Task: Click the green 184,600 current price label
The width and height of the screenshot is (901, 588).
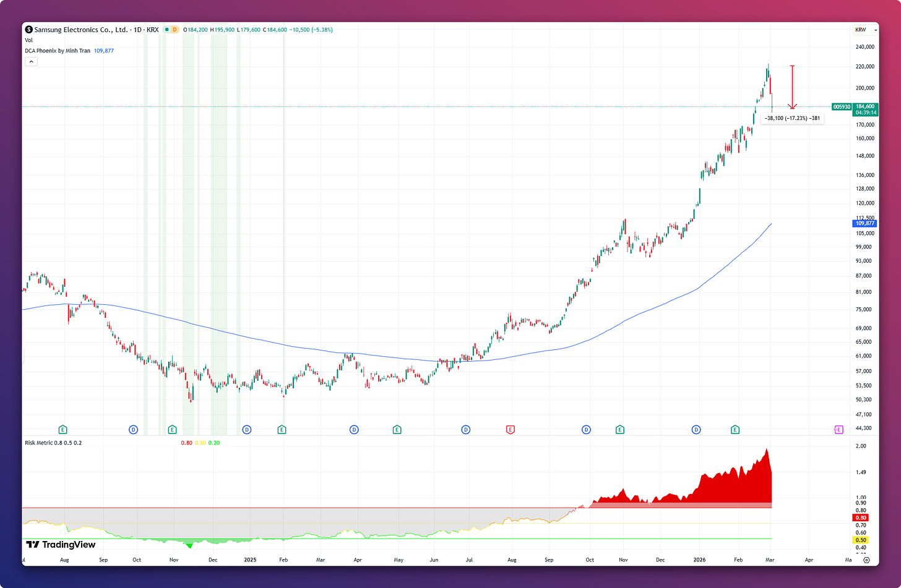Action: click(x=864, y=106)
